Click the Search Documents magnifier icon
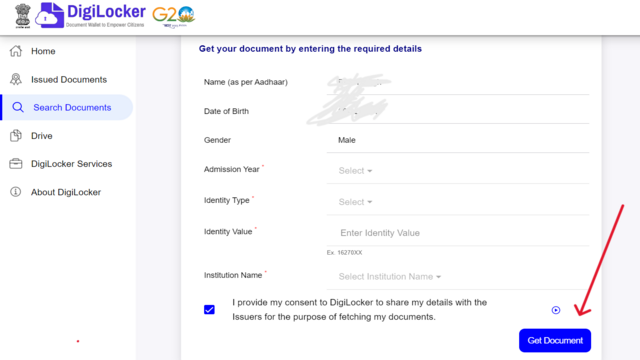The image size is (640, 360). (18, 107)
